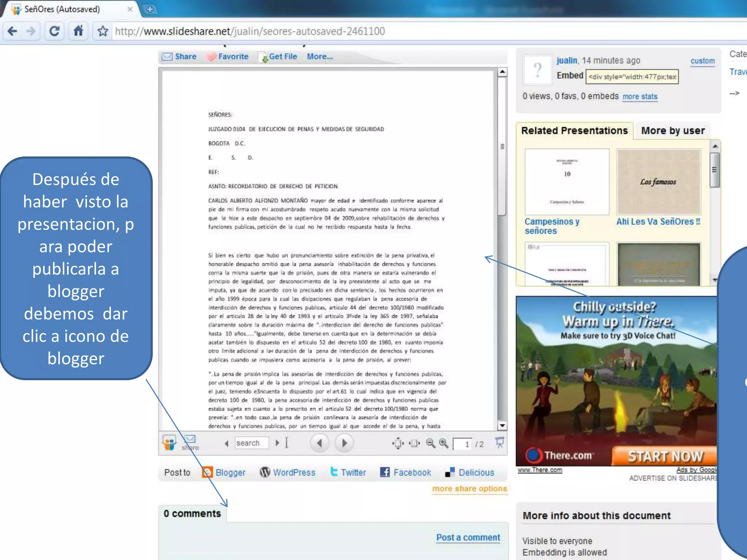This screenshot has height=560, width=747.
Task: Click the WordPress share icon
Action: pos(265,472)
